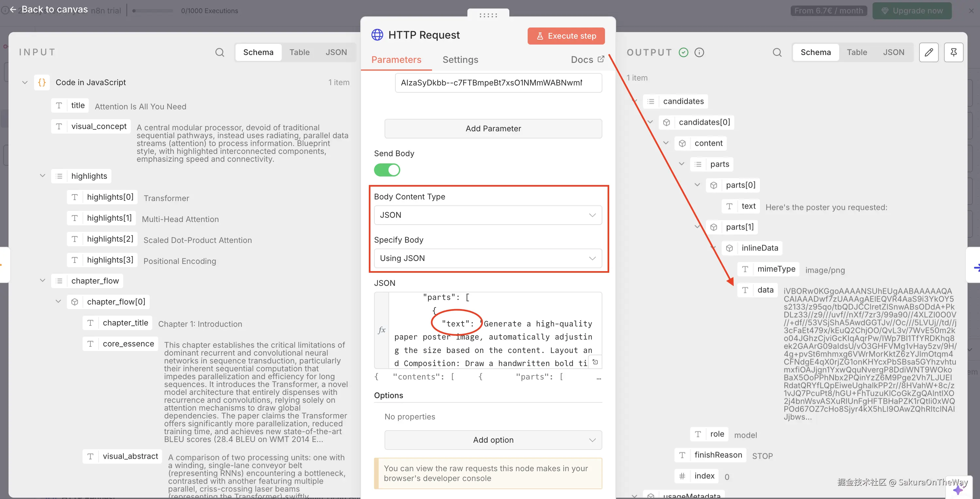
Task: Click the highlights array icon
Action: pos(59,176)
